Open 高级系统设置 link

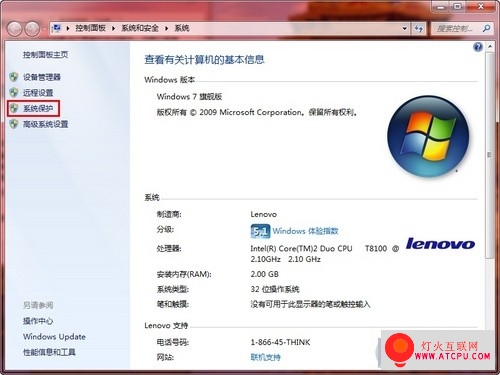coord(46,124)
